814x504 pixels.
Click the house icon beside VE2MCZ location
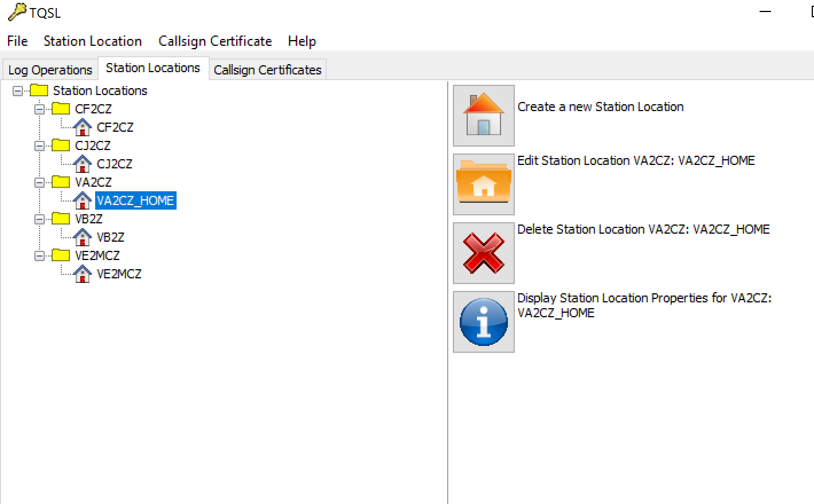click(83, 274)
